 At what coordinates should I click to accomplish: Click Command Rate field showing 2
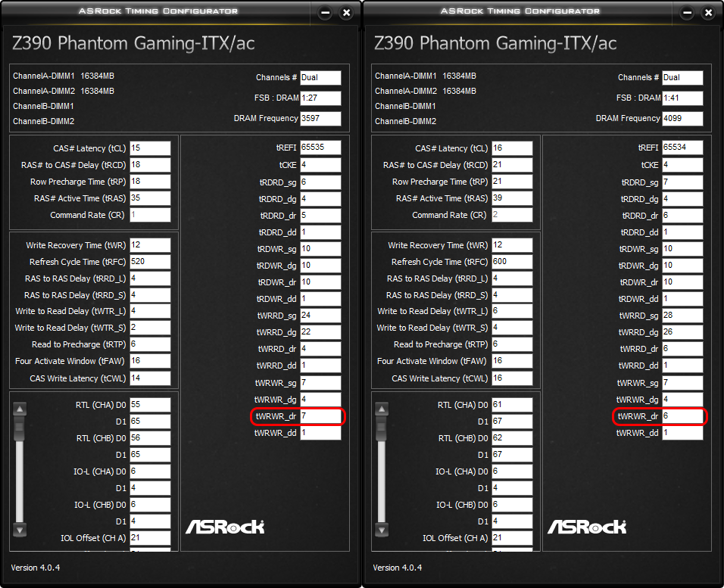point(512,215)
